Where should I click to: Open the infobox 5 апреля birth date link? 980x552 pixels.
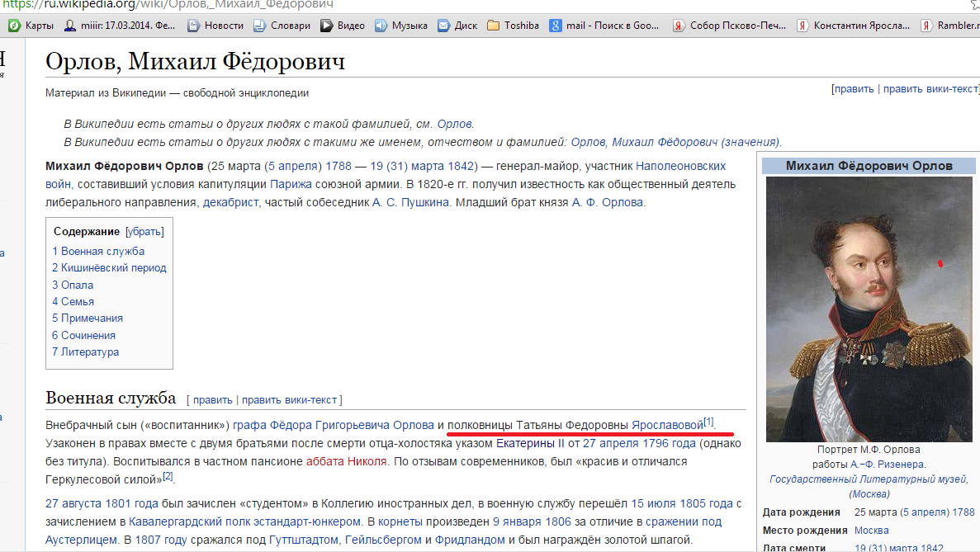927,512
